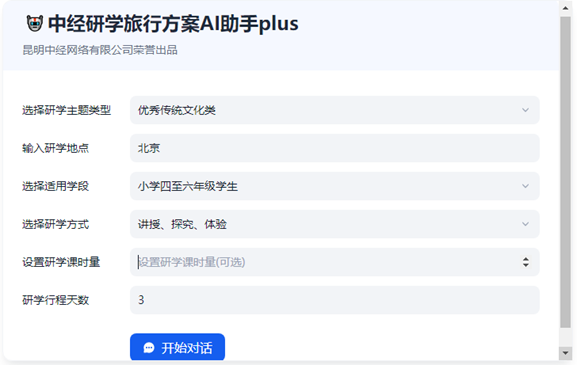Click the scrollbar up arrow

[x=565, y=8]
